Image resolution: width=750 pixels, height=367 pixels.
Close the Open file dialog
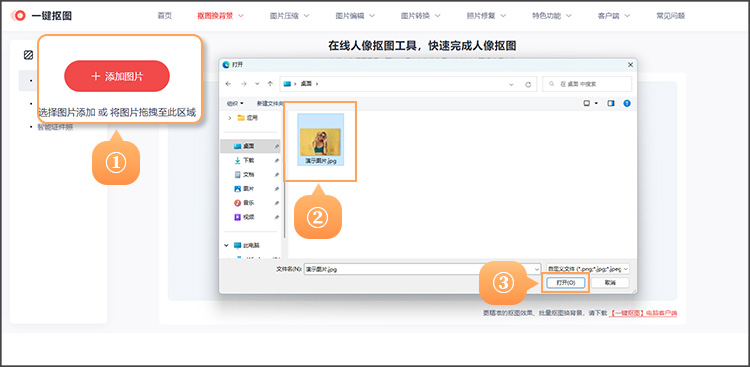click(x=630, y=65)
